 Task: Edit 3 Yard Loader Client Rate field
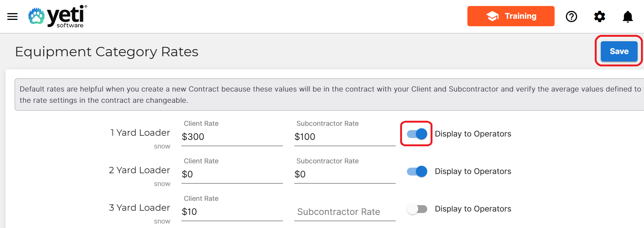coord(231,212)
